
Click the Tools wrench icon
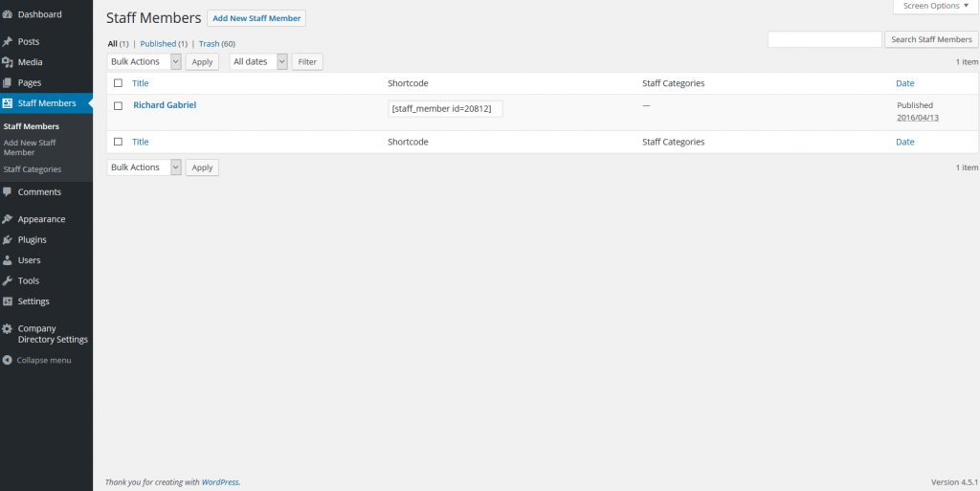click(8, 280)
